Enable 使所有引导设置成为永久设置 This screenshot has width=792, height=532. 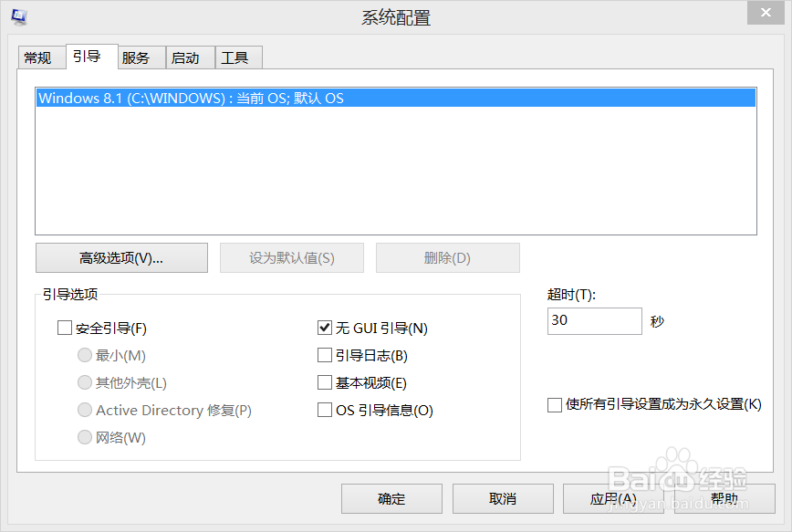[555, 404]
